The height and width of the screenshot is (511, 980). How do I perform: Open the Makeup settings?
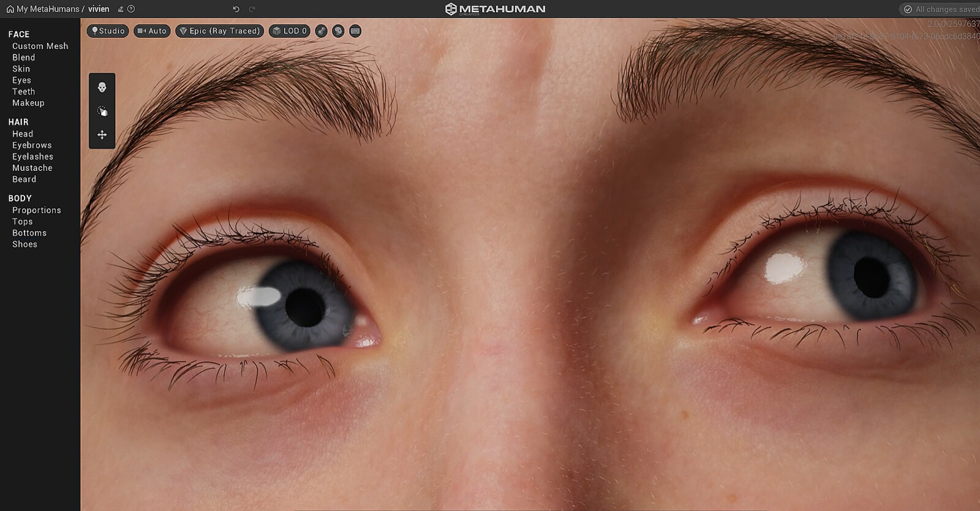click(28, 103)
